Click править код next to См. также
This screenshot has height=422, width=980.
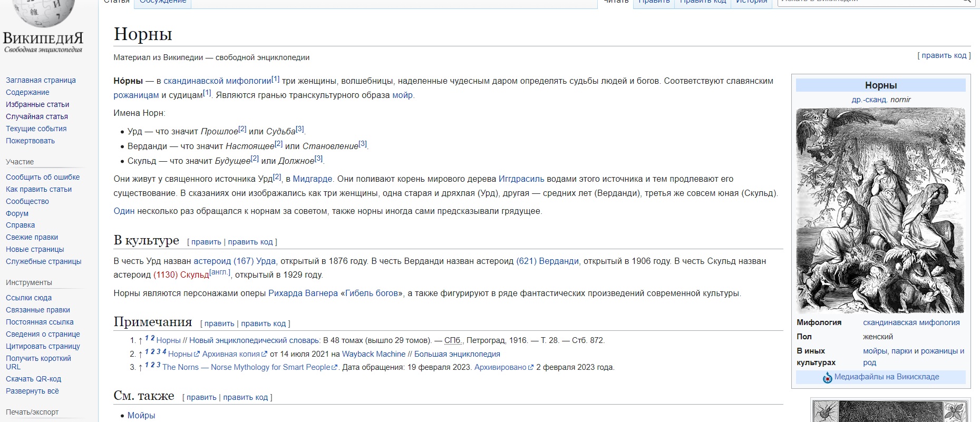246,397
